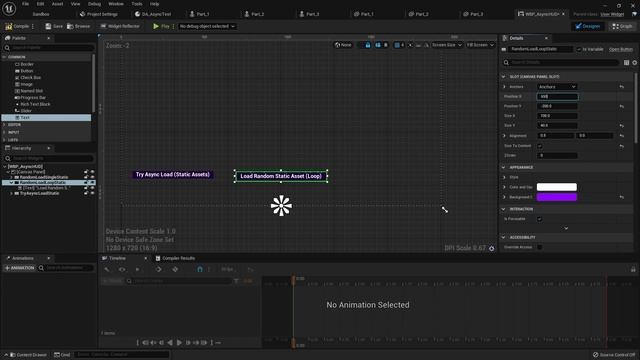The height and width of the screenshot is (360, 640).
Task: Expand the RandomLoadSingleStatic hierarchy item
Action: (11, 177)
